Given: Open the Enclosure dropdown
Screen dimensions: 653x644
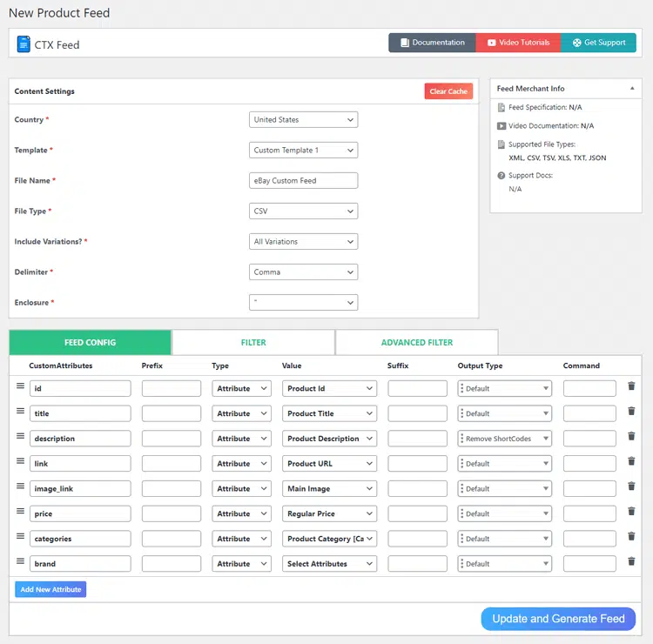Looking at the screenshot, I should tap(303, 302).
